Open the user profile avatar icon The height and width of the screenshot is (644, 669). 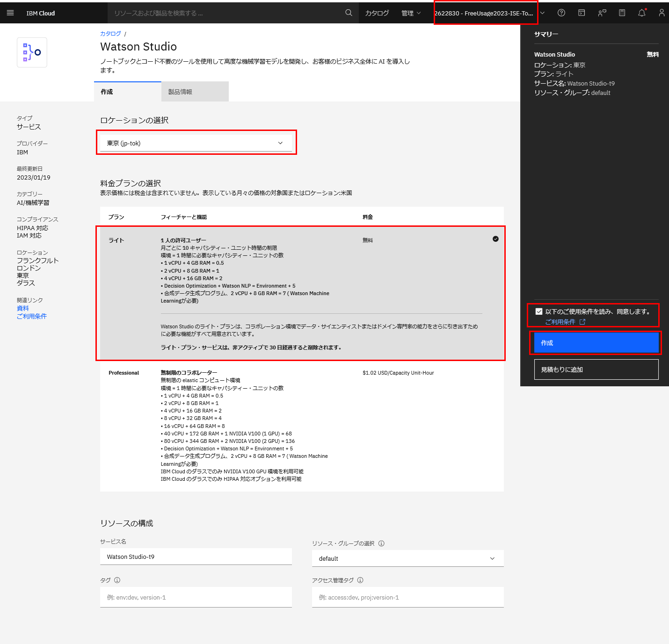(661, 13)
